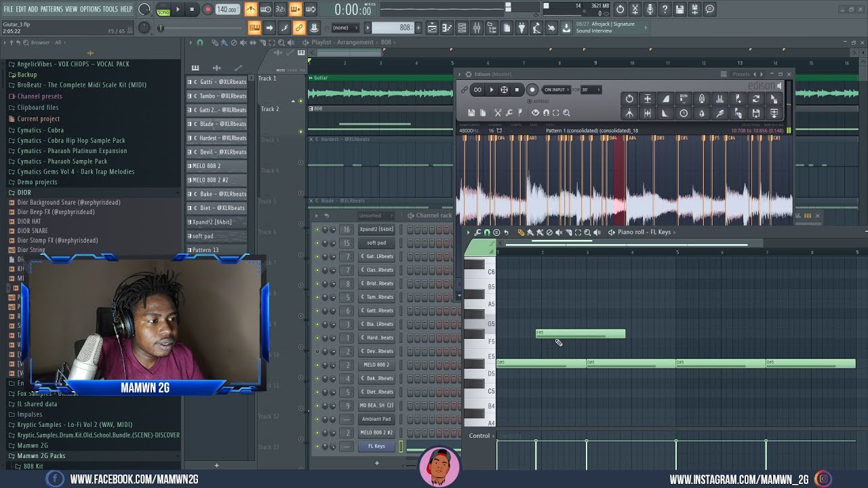Click the Edison snap magnet icon
The width and height of the screenshot is (868, 488).
[545, 113]
